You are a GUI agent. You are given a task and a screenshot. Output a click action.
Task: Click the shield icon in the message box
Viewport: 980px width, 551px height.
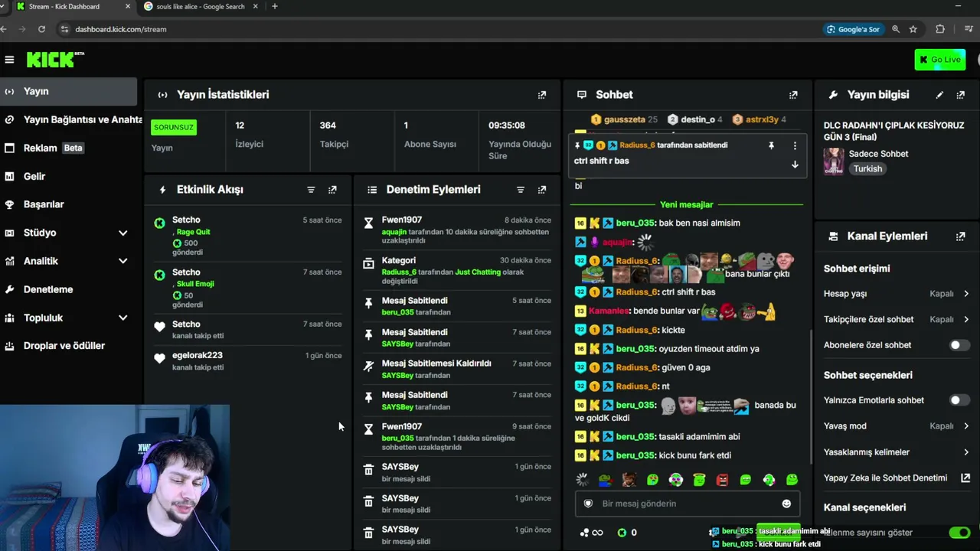(588, 504)
